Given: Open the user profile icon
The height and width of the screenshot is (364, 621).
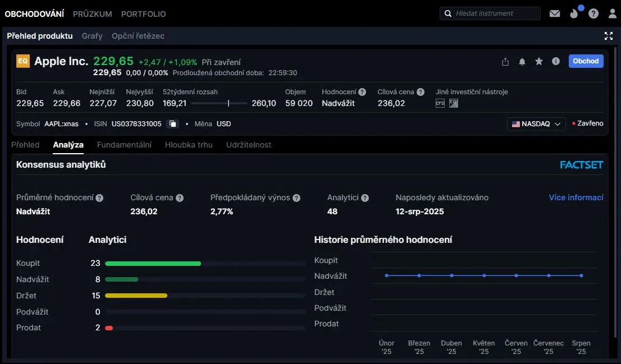Looking at the screenshot, I should (x=612, y=13).
